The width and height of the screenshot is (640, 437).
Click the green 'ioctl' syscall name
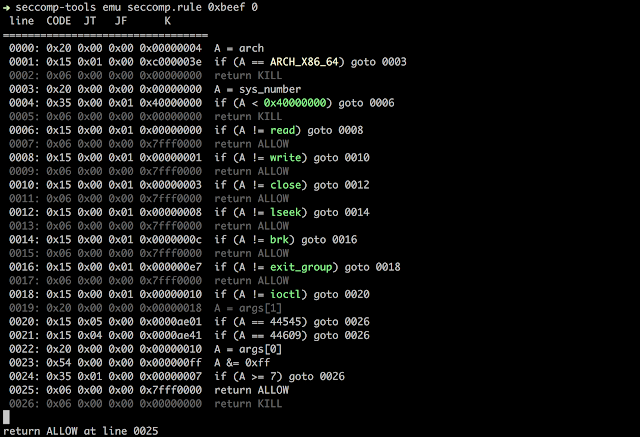(x=285, y=294)
